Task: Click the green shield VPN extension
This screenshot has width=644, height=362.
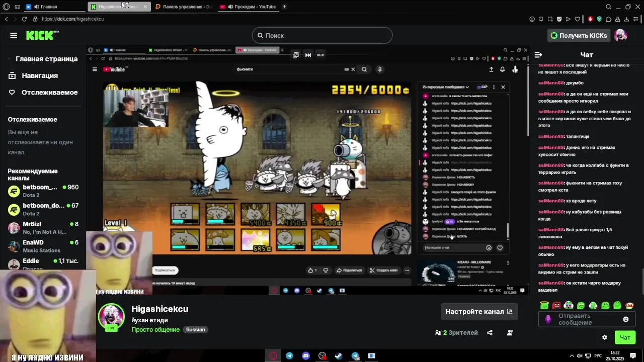Action: (599, 19)
